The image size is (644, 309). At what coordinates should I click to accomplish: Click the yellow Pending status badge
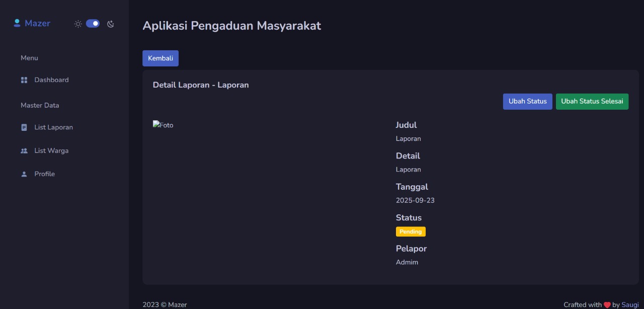click(411, 231)
